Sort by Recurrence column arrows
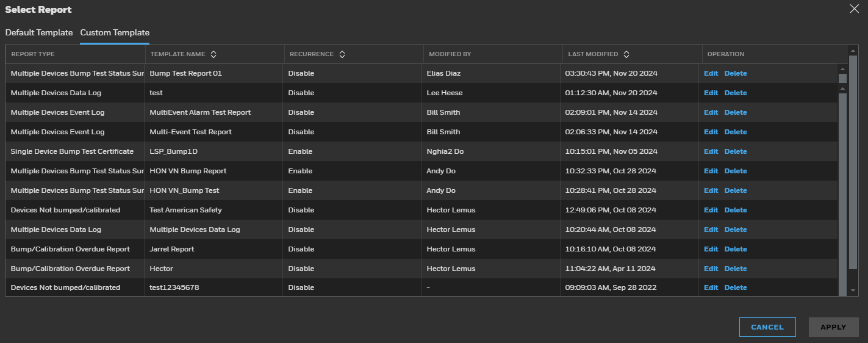 [x=342, y=54]
